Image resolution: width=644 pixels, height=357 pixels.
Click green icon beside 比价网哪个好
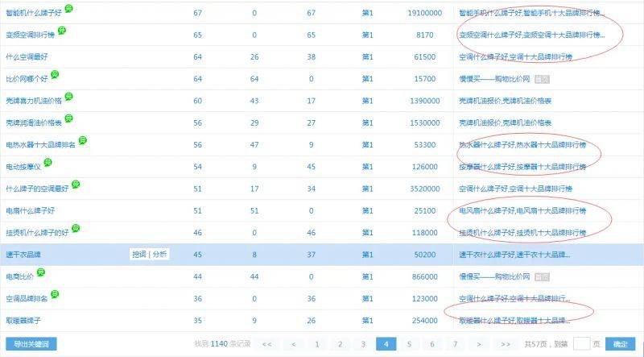[x=55, y=74]
